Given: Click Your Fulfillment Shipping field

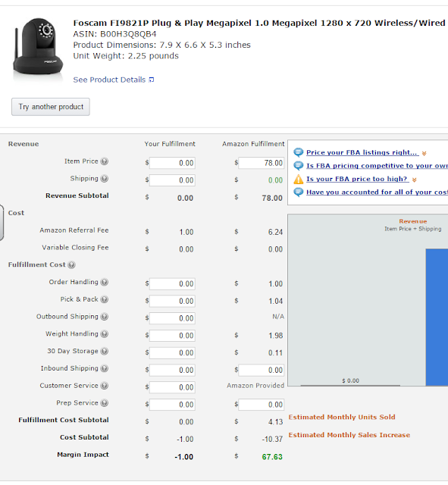Looking at the screenshot, I should (x=172, y=180).
